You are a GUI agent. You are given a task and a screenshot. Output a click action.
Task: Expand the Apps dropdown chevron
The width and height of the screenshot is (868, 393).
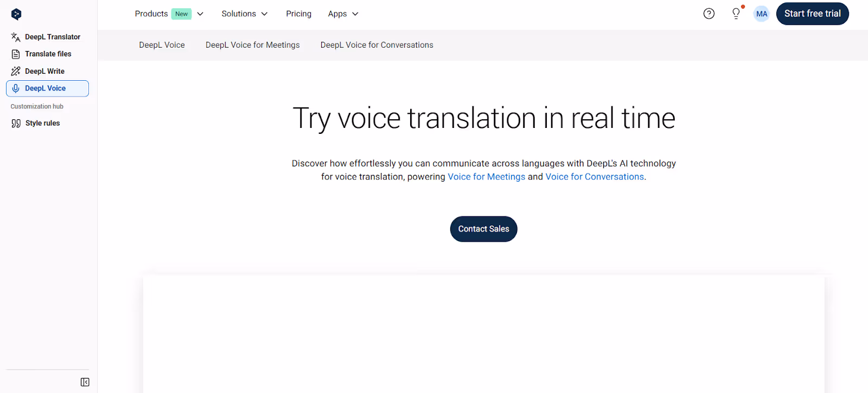click(x=355, y=14)
